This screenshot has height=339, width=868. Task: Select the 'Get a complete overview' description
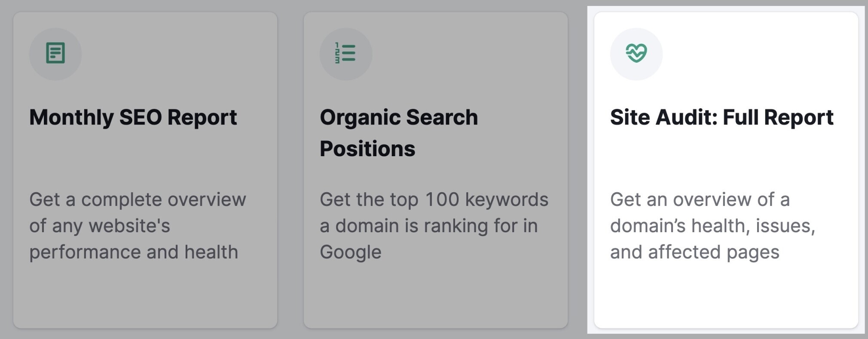(138, 226)
